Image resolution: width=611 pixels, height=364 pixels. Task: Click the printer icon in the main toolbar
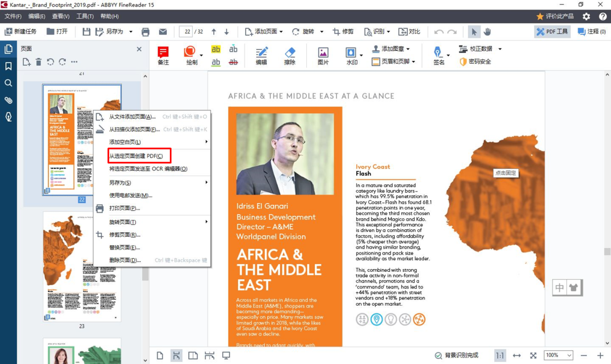click(145, 32)
